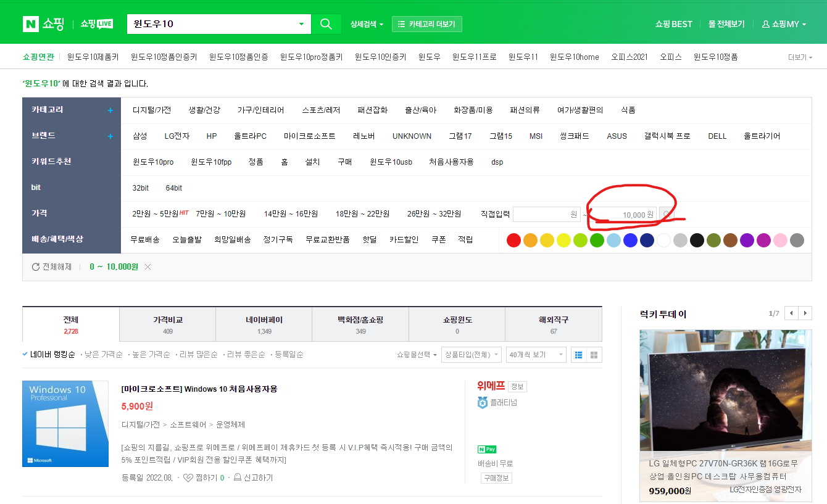Switch to the 네이버페이 tab
This screenshot has width=827, height=504.
[x=264, y=324]
